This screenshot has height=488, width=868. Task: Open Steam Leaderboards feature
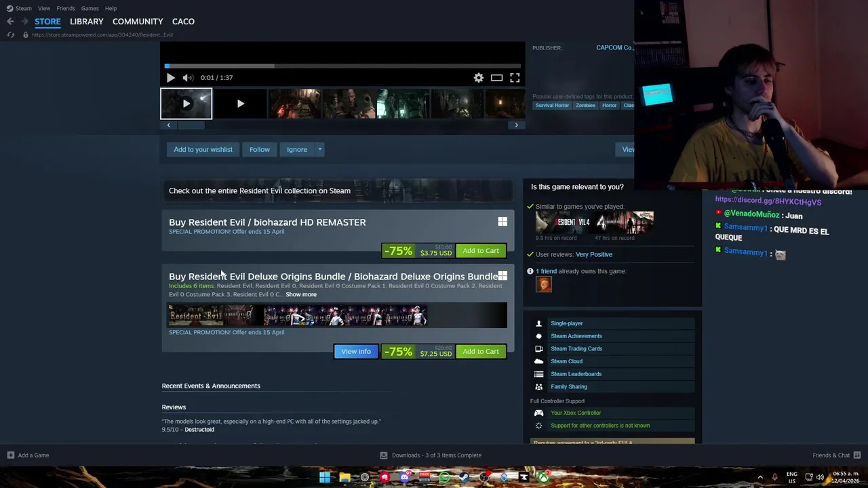(x=576, y=374)
